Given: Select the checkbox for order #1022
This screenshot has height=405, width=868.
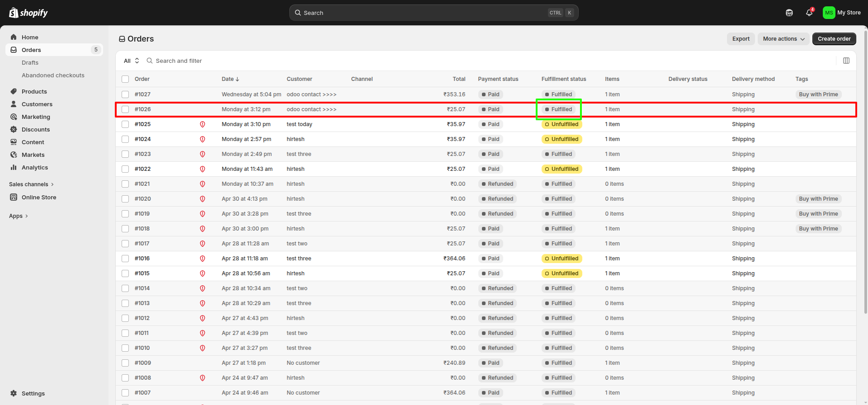Looking at the screenshot, I should [125, 169].
